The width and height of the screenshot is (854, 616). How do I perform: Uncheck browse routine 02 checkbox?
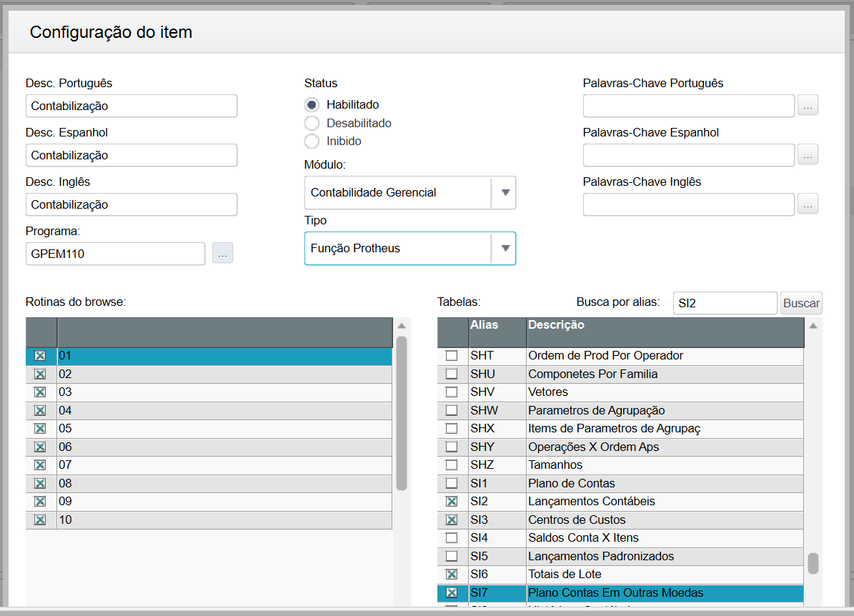tap(40, 374)
